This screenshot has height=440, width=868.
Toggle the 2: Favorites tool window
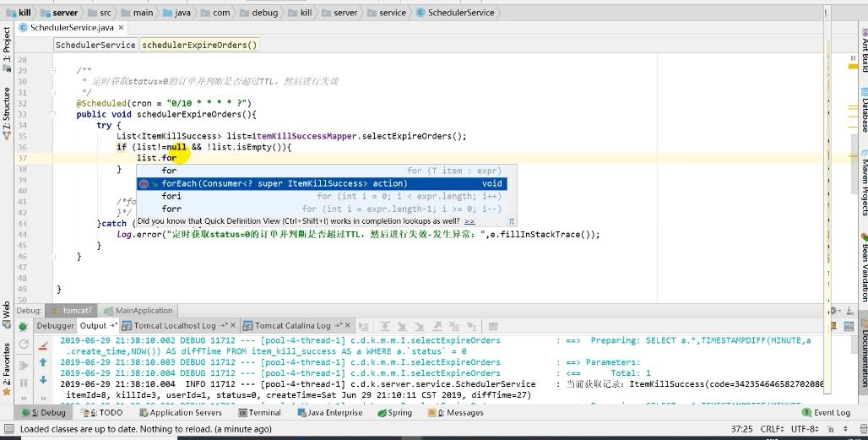point(6,369)
